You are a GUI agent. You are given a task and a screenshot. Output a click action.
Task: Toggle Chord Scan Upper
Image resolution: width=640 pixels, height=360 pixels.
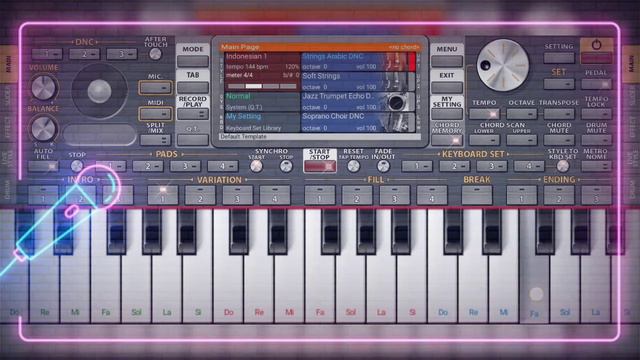tap(522, 140)
